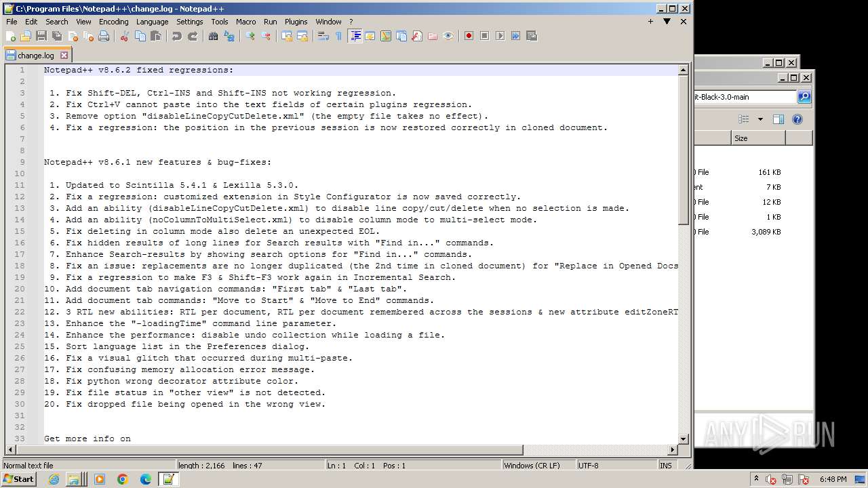
Task: Save current recorded macro icon
Action: tap(531, 36)
